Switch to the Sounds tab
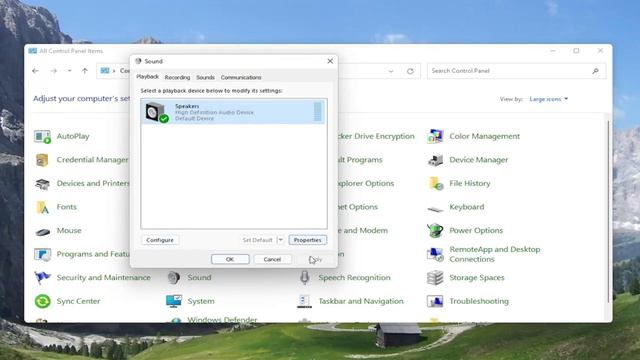640x360 pixels. tap(205, 78)
